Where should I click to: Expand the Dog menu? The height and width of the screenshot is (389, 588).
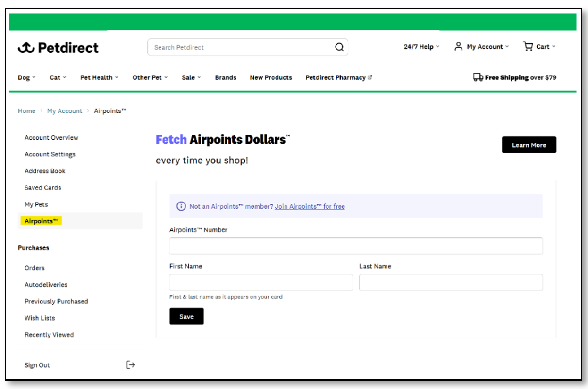(26, 77)
